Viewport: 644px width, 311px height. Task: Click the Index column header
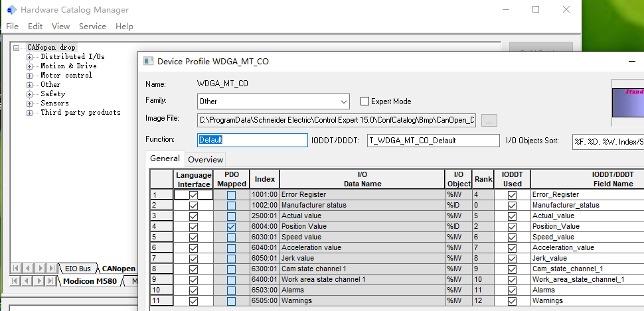(x=264, y=179)
